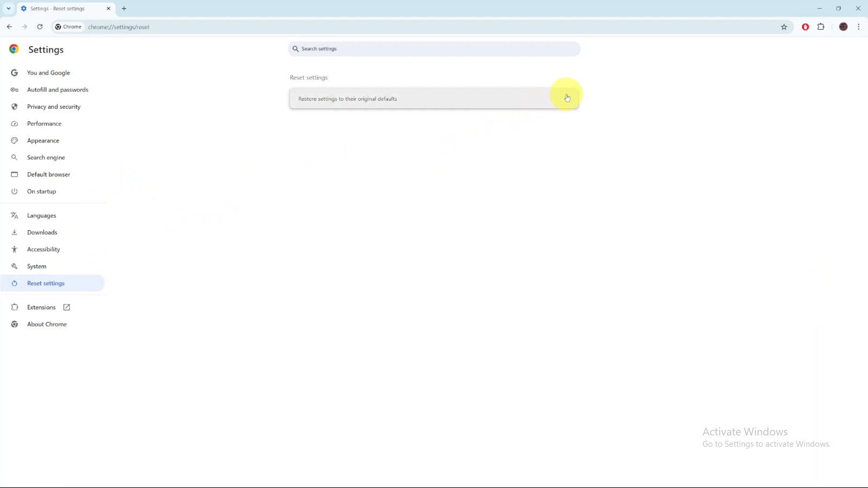
Task: Click the wrench System icon
Action: click(15, 266)
